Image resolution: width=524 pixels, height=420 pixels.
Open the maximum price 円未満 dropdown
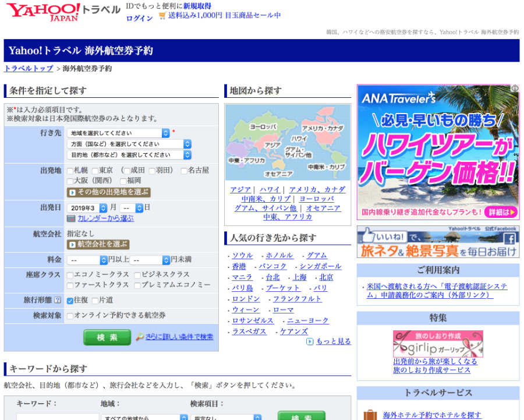tap(150, 260)
